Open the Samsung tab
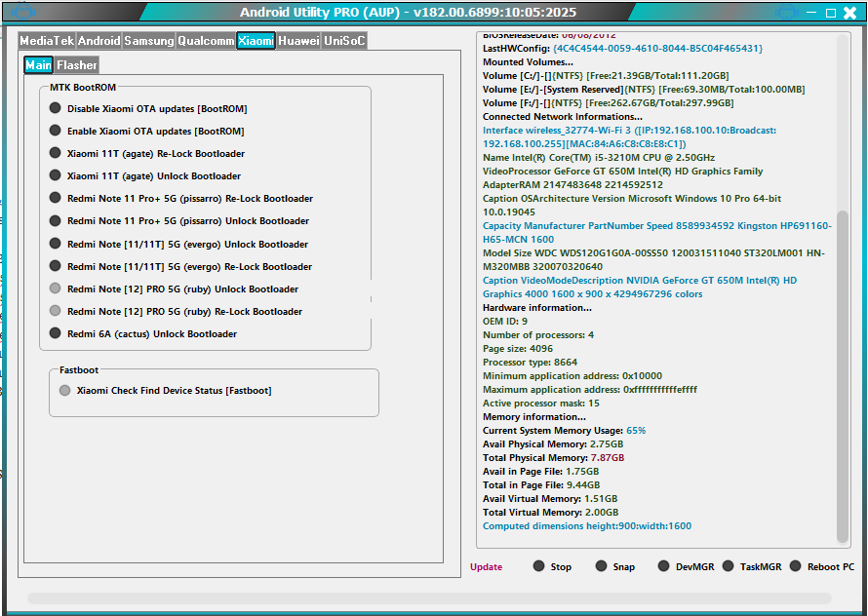Screen dimensions: 868x616 [148, 40]
